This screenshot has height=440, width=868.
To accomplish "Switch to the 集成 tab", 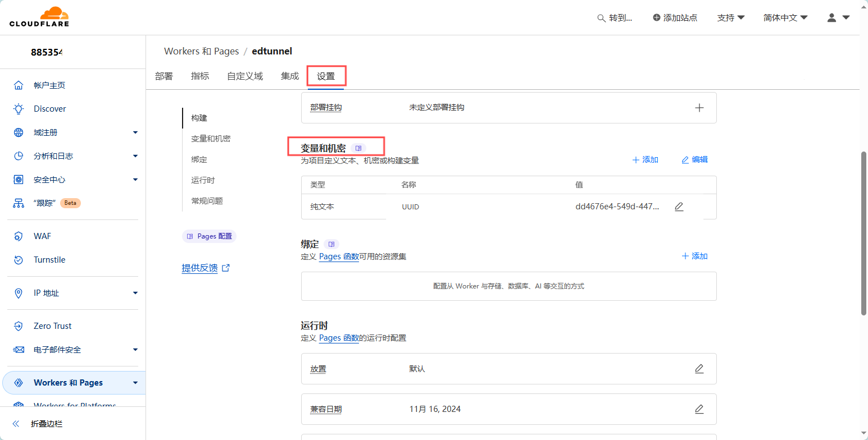I will (x=290, y=76).
